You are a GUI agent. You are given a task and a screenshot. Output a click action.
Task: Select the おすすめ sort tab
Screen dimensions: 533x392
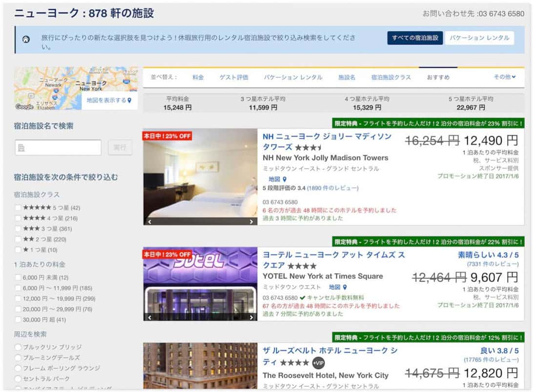click(x=438, y=77)
